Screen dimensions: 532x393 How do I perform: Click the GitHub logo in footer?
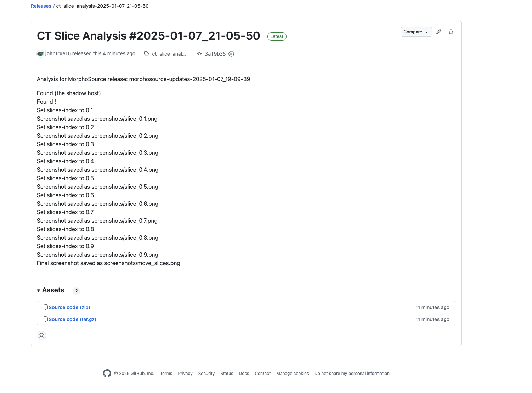pyautogui.click(x=107, y=373)
